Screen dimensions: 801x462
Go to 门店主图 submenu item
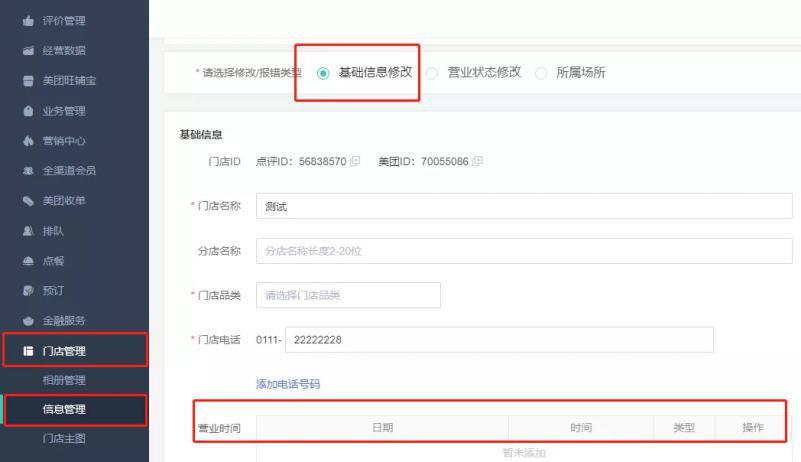tap(64, 438)
